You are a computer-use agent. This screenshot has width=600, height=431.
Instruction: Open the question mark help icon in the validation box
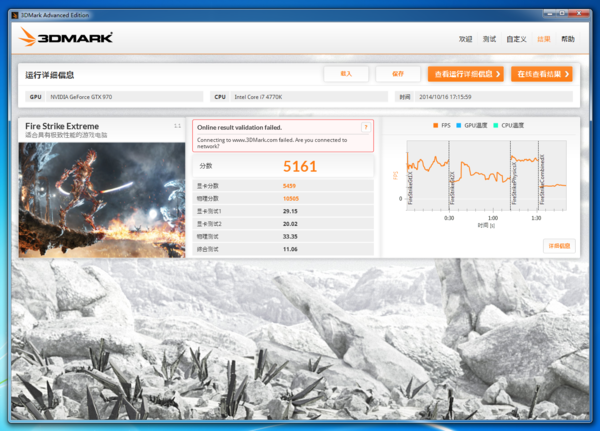click(365, 127)
